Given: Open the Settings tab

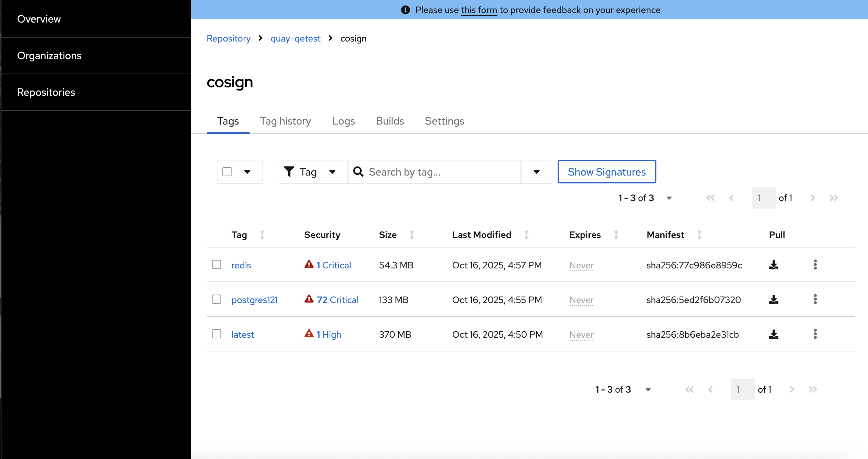Looking at the screenshot, I should [x=444, y=121].
